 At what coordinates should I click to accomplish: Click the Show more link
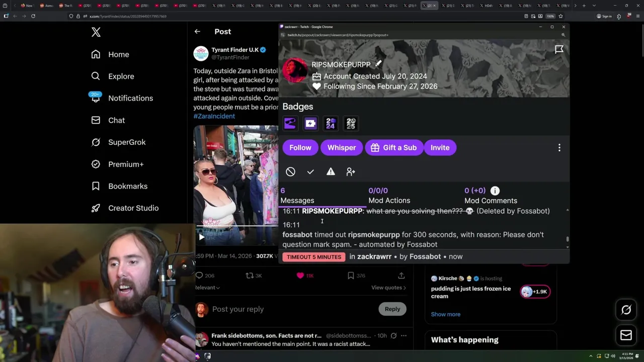446,314
